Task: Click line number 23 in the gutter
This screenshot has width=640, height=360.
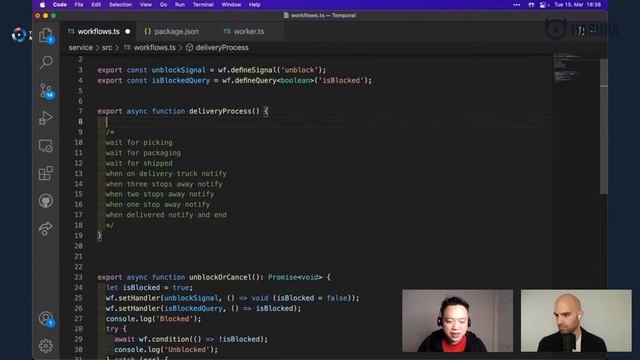Action: pyautogui.click(x=78, y=277)
